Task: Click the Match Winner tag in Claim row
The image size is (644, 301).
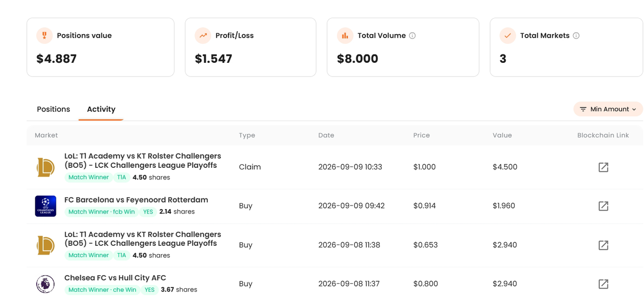Action: pos(89,177)
